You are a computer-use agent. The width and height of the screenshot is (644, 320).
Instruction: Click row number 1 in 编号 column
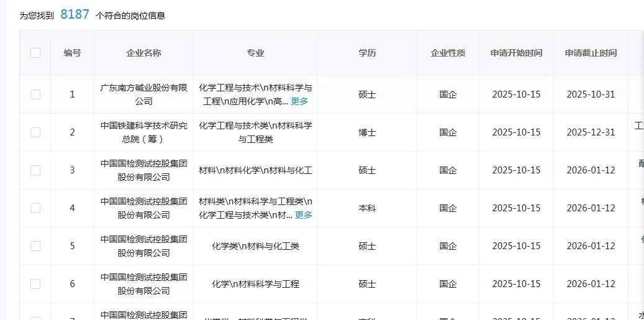click(x=72, y=94)
